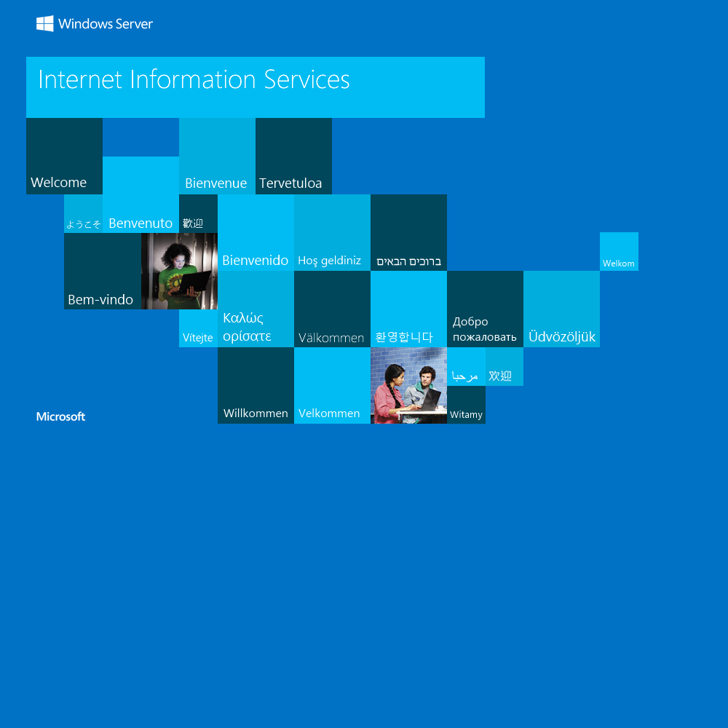Click the Traditional Chinese "歡迎" tile
Screen dimensions: 728x728
coord(198,213)
